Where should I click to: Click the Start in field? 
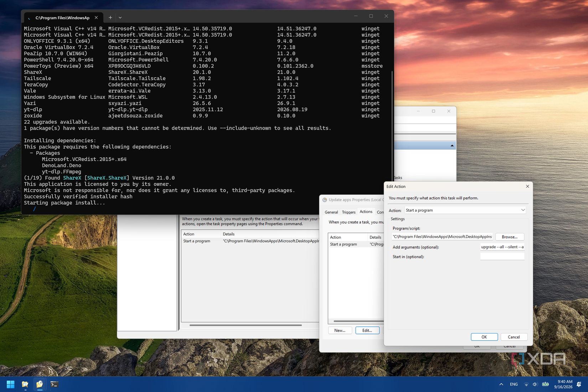click(x=502, y=256)
